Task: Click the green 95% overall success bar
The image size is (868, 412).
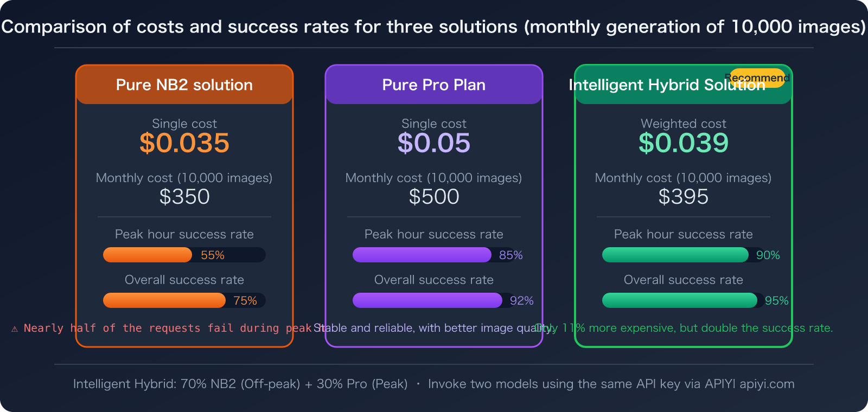Action: (x=679, y=300)
